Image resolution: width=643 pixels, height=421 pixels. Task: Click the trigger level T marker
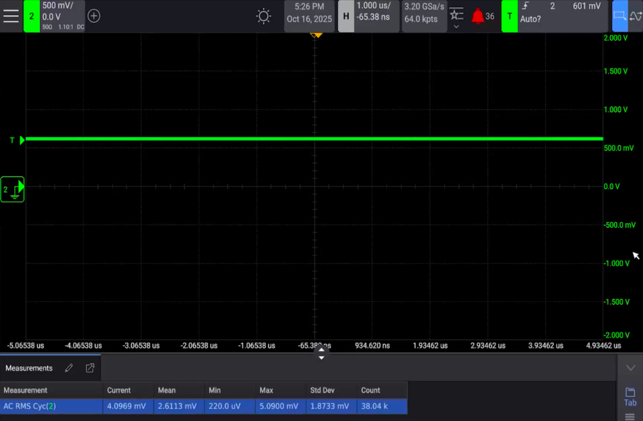coord(13,140)
